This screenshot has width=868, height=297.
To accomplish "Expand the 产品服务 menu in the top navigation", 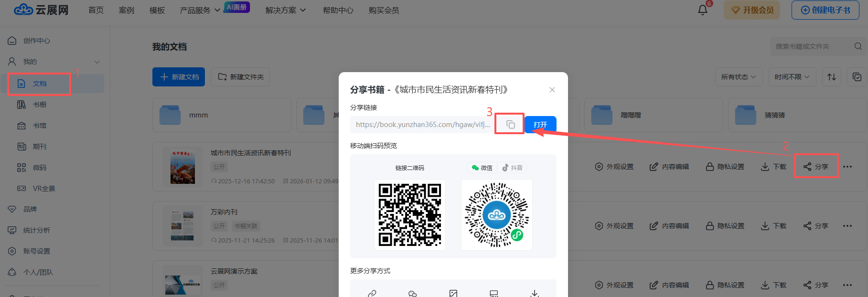I will pyautogui.click(x=200, y=10).
